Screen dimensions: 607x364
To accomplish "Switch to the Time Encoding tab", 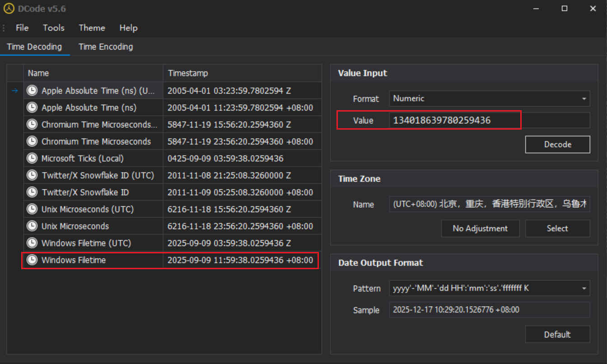I will click(106, 47).
